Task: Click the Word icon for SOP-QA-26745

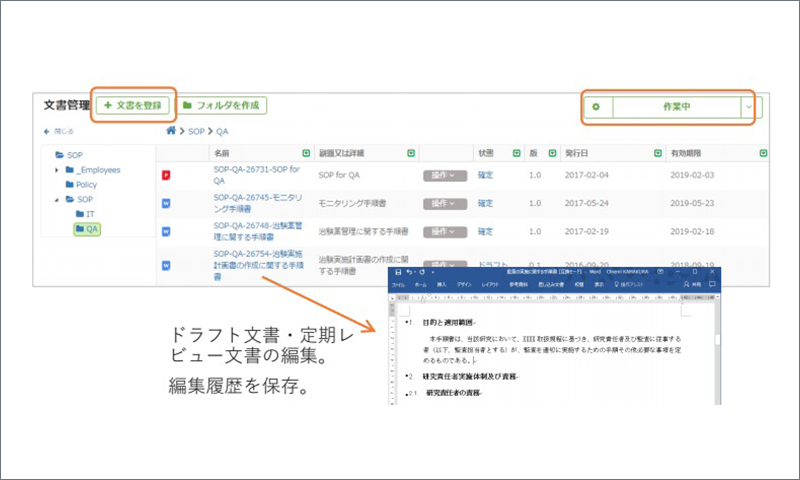Action: [166, 204]
